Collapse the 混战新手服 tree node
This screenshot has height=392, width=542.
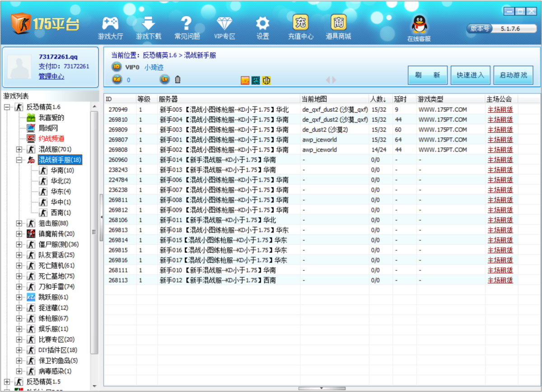click(x=19, y=160)
